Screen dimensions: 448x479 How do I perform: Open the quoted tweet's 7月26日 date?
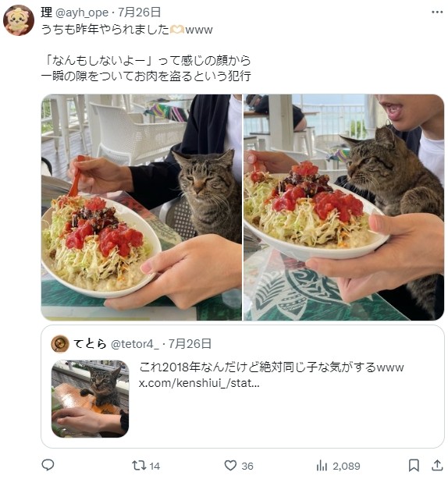pyautogui.click(x=190, y=344)
